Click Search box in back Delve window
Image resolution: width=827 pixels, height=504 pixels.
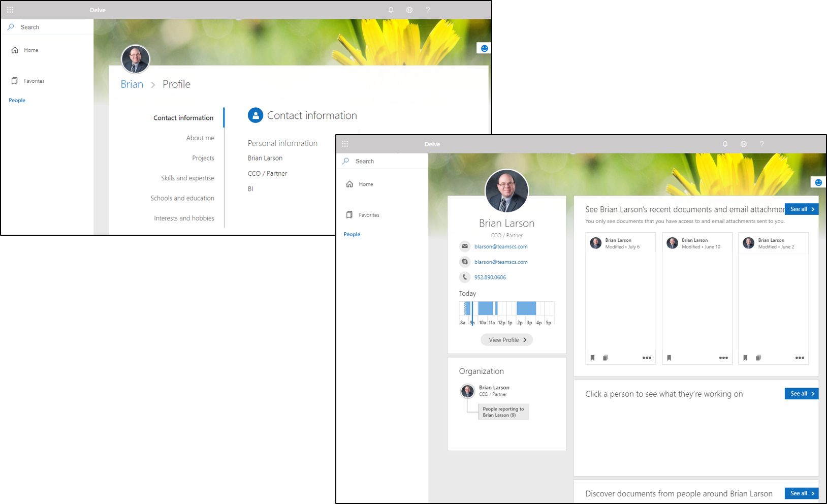pos(47,27)
